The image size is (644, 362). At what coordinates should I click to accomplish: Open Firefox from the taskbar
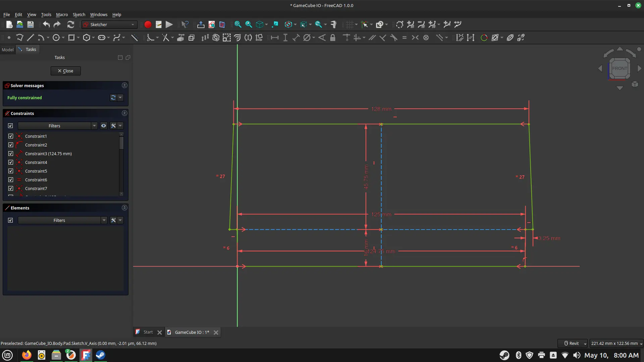(x=26, y=355)
